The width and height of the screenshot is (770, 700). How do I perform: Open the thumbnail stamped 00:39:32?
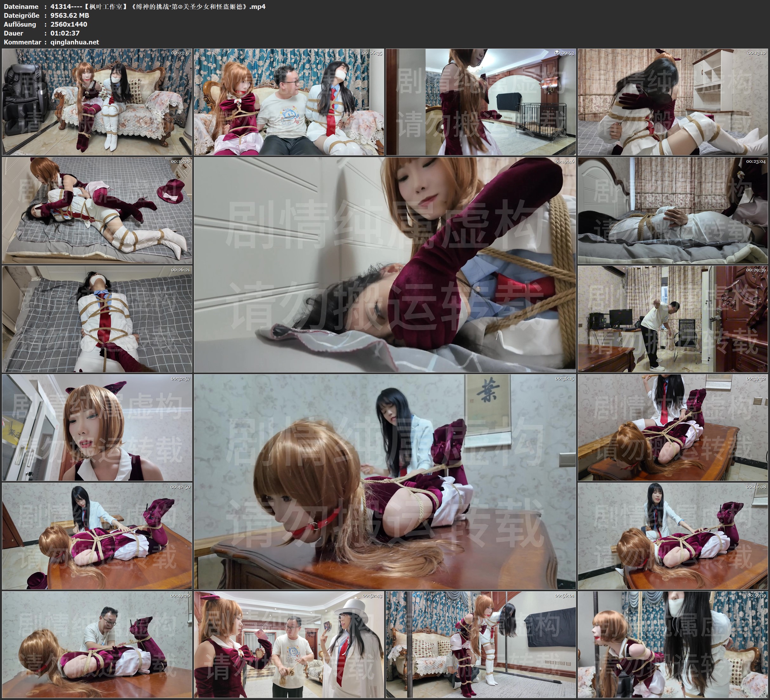point(673,427)
